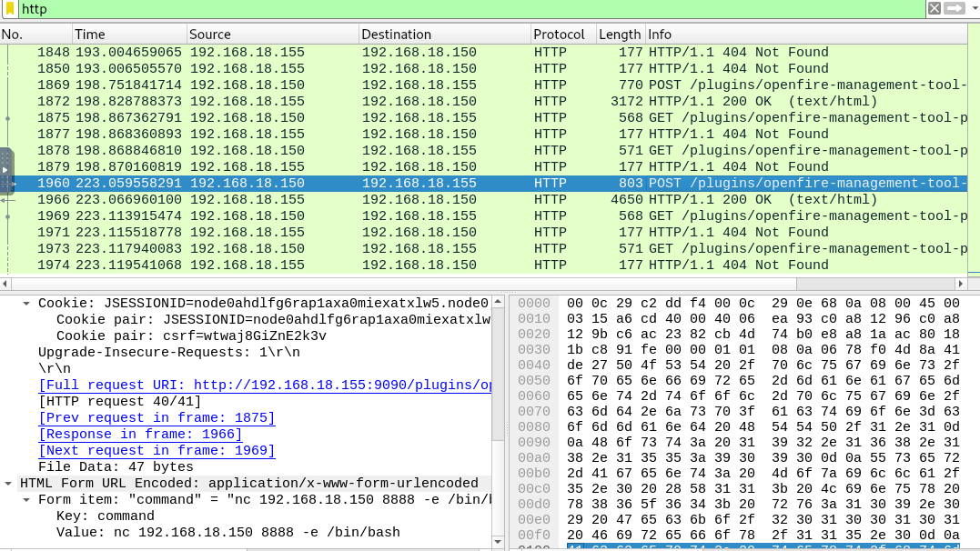Select highlighted packet 1960
980x551 pixels.
(x=484, y=183)
